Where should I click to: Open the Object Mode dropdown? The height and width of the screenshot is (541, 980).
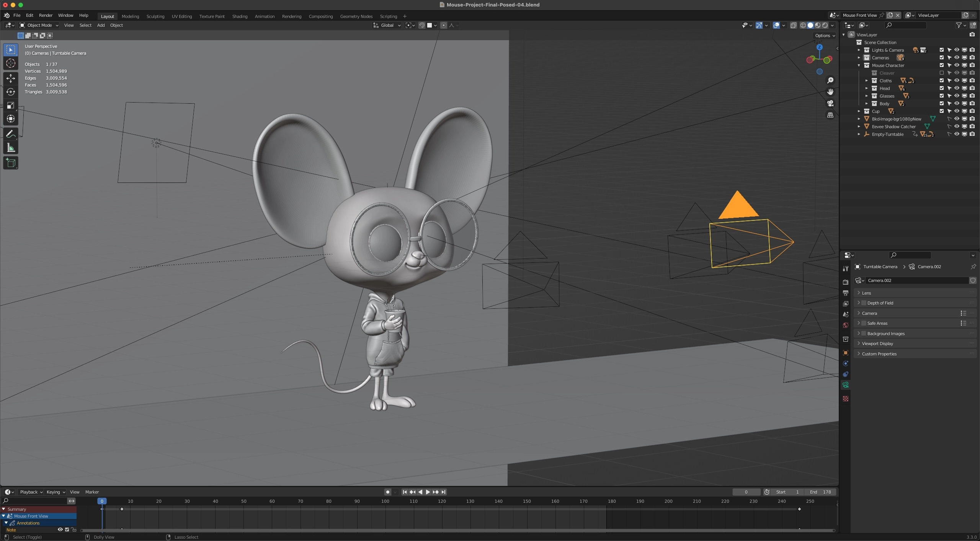[39, 25]
